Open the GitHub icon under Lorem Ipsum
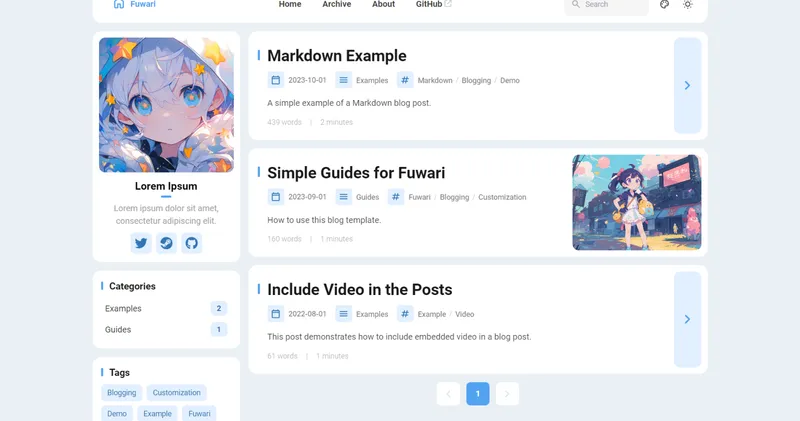 [x=192, y=243]
